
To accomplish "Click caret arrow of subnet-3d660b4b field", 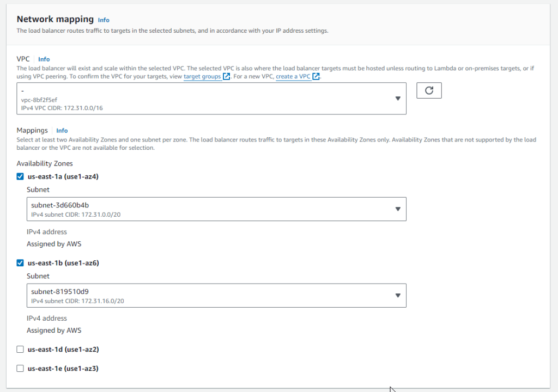I will point(397,209).
